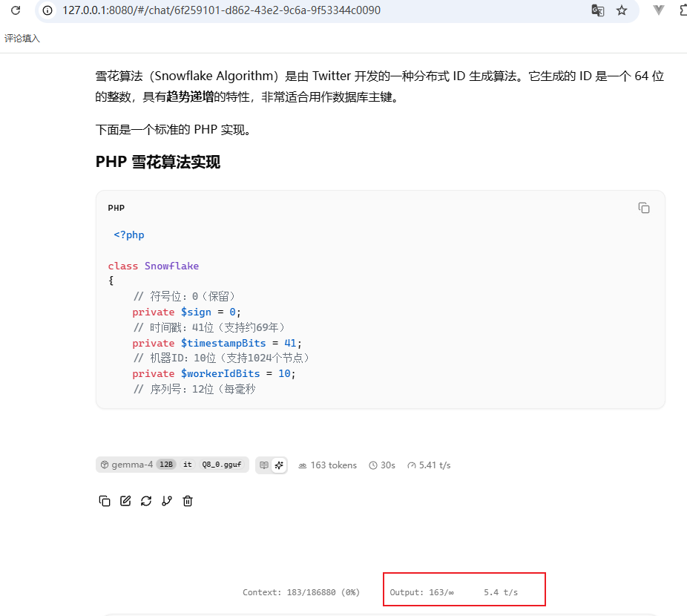Delete this message with trash icon

point(188,501)
